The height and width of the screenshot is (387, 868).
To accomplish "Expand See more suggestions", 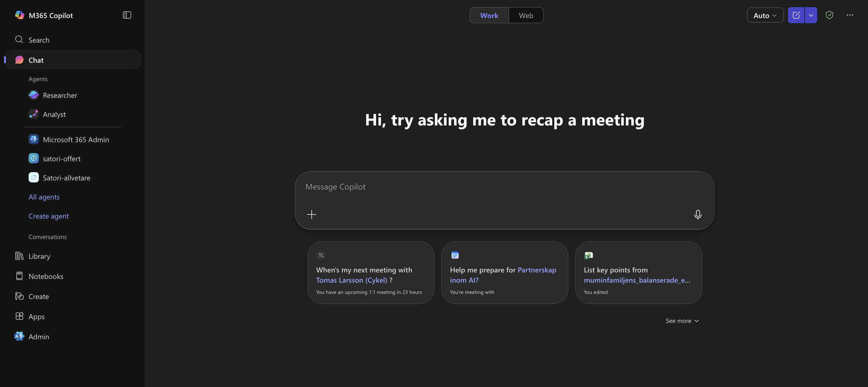I will click(x=682, y=321).
